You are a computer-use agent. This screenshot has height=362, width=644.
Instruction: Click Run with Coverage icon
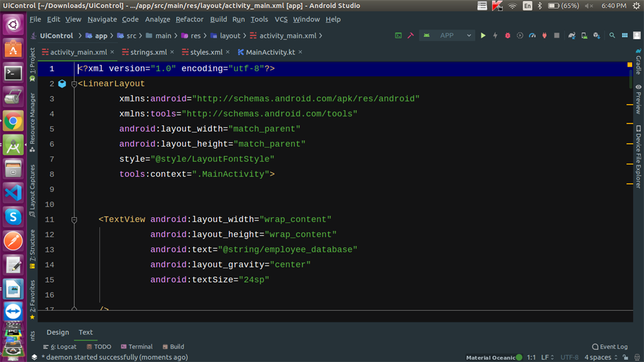pos(520,36)
